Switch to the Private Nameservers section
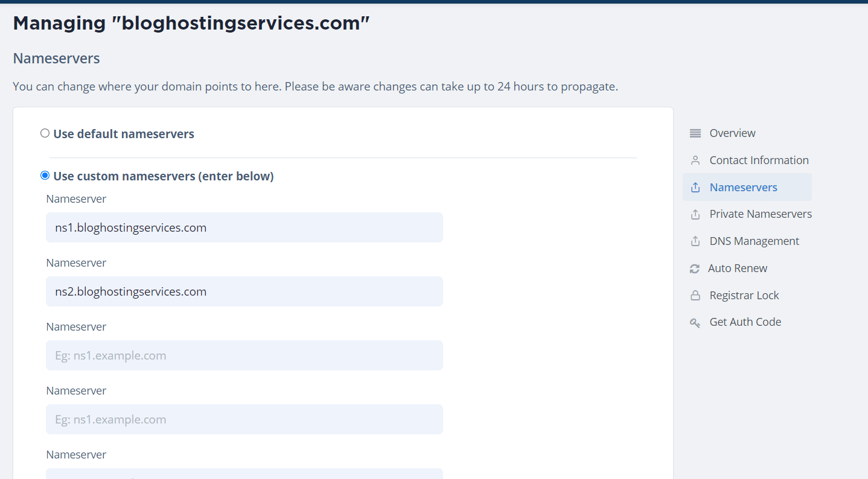This screenshot has width=868, height=479. click(x=760, y=214)
